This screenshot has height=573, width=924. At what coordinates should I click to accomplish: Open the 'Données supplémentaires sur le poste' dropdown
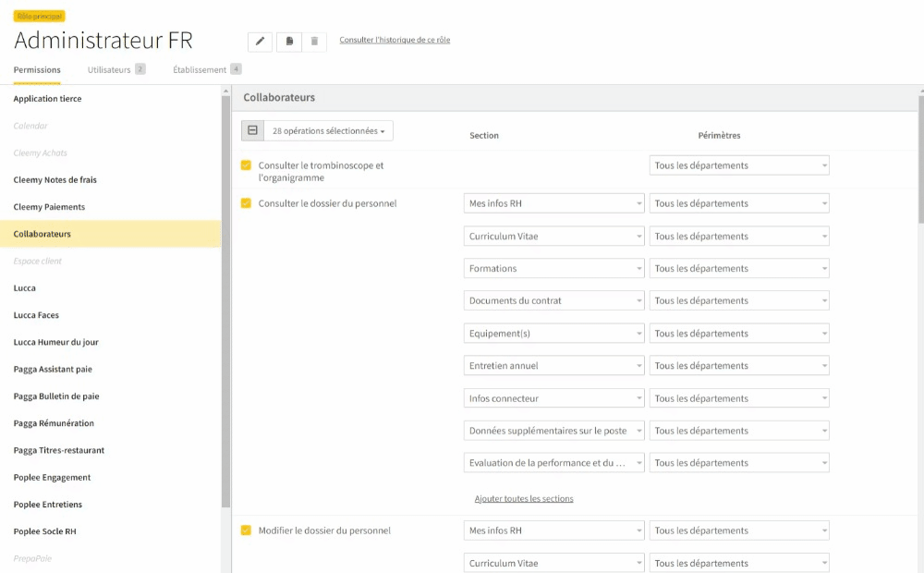point(553,431)
